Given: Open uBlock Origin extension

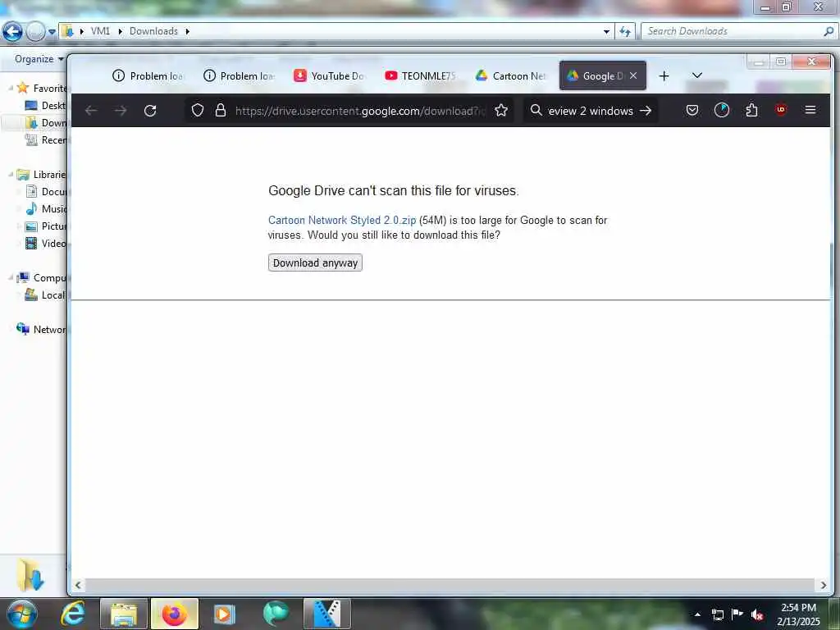Looking at the screenshot, I should pyautogui.click(x=781, y=110).
